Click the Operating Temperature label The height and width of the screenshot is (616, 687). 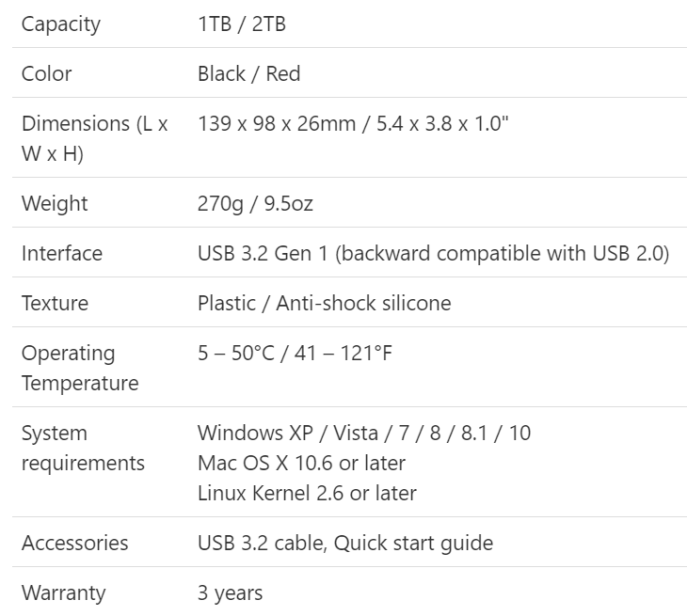pyautogui.click(x=80, y=368)
